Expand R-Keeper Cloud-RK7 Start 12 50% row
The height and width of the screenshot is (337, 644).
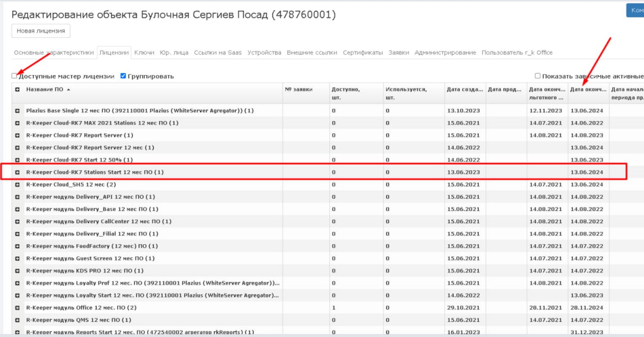(x=17, y=160)
